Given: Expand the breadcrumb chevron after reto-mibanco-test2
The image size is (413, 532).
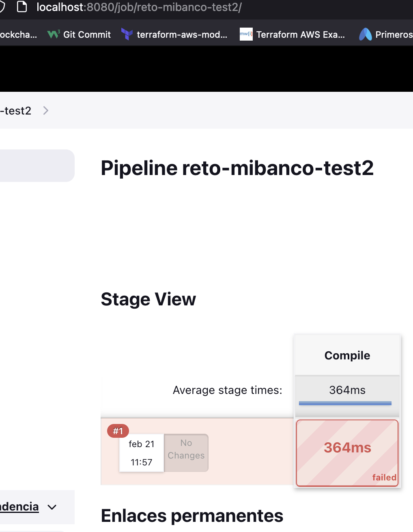Looking at the screenshot, I should (45, 110).
